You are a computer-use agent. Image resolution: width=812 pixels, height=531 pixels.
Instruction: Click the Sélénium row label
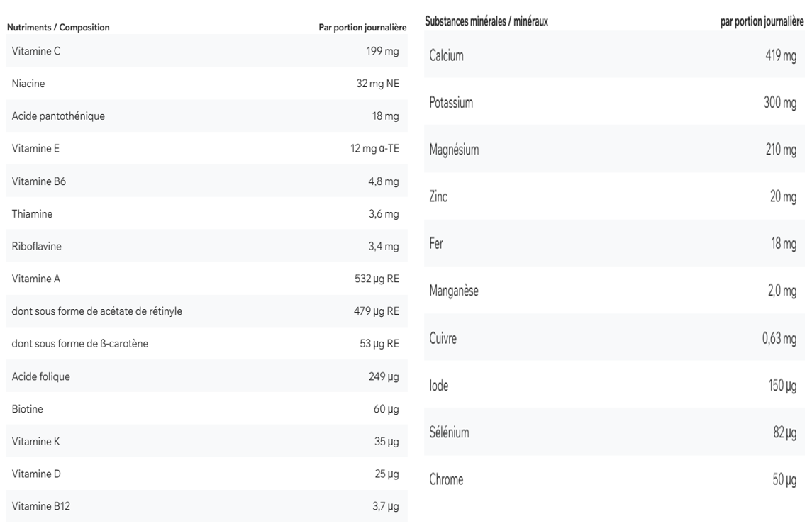pyautogui.click(x=451, y=432)
